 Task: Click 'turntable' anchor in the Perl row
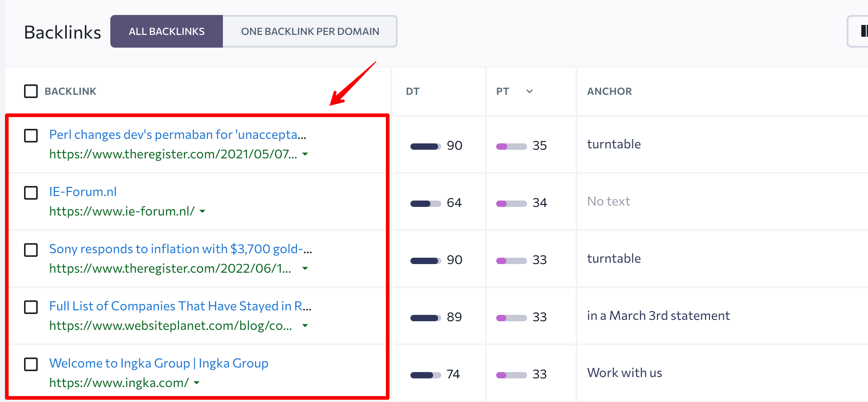click(x=614, y=144)
